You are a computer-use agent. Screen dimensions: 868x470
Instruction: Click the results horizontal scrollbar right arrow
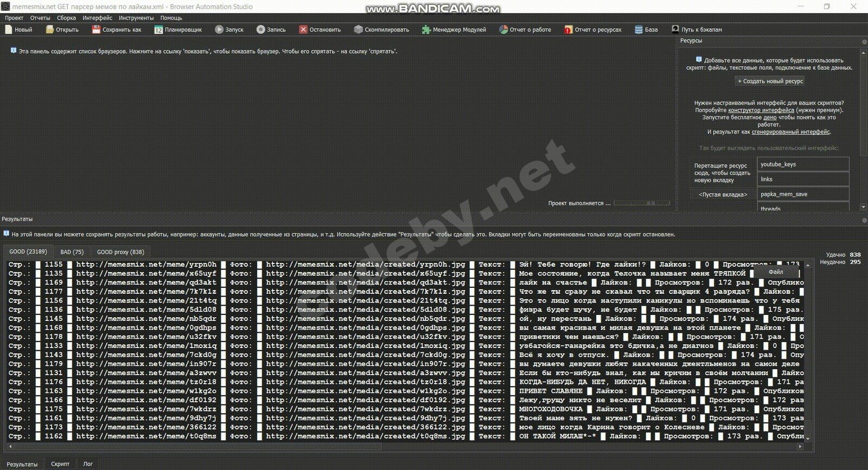[x=801, y=447]
